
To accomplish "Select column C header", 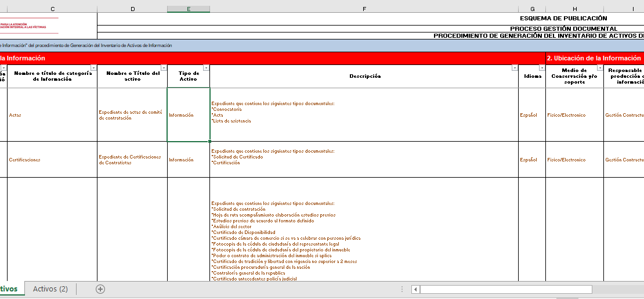I will (52, 9).
